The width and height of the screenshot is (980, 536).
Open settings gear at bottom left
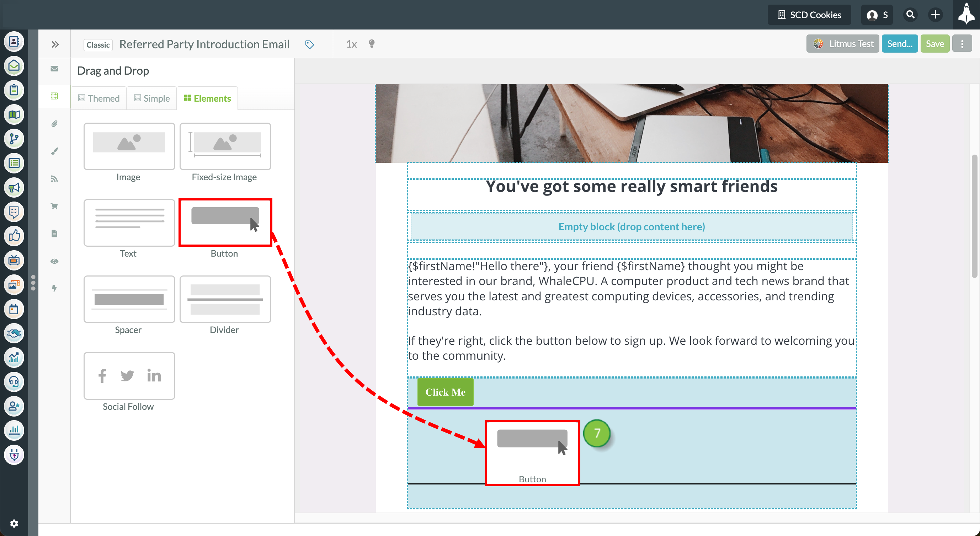pyautogui.click(x=14, y=524)
